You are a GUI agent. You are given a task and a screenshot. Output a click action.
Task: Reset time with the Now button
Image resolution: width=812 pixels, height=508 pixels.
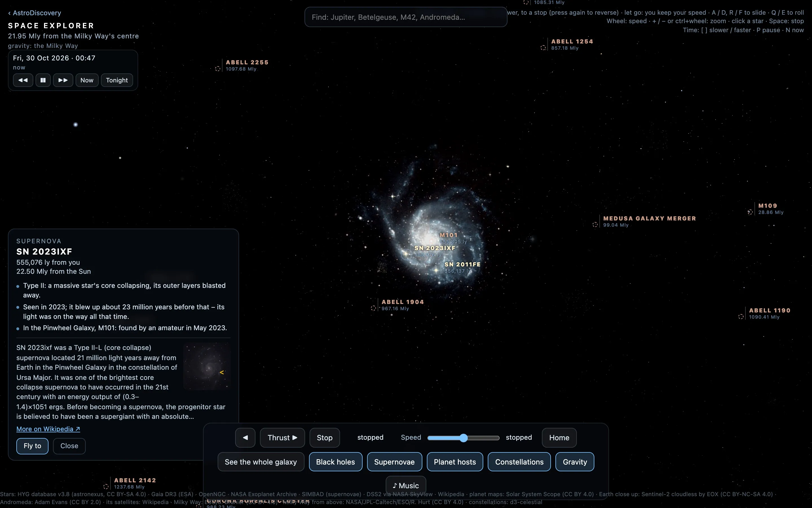[87, 80]
